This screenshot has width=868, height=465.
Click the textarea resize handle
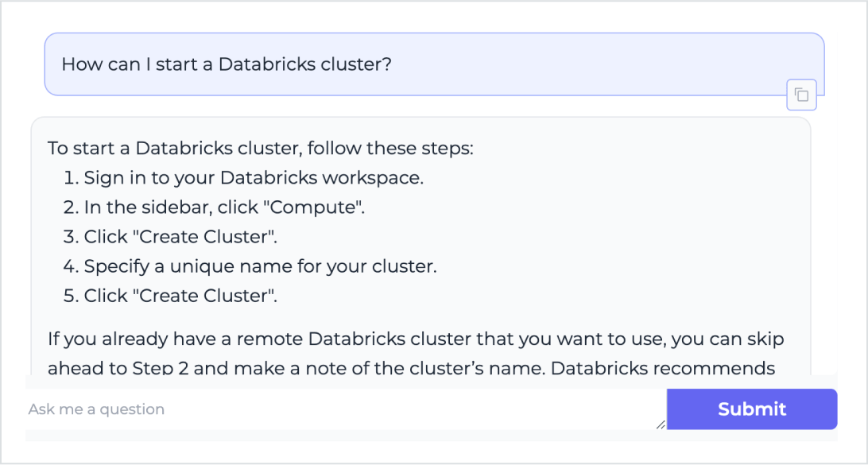(661, 425)
